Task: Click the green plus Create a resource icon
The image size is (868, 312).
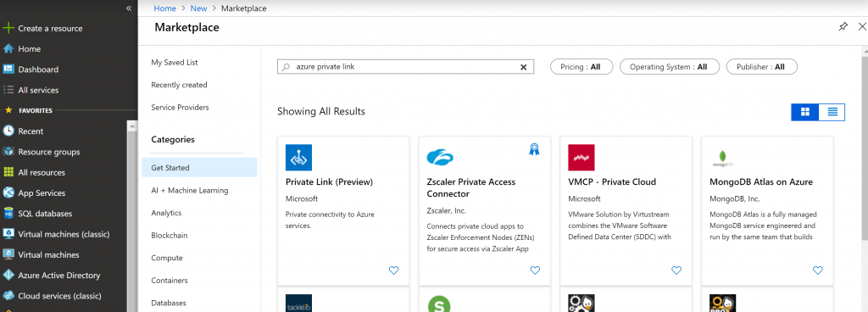Action: point(8,28)
